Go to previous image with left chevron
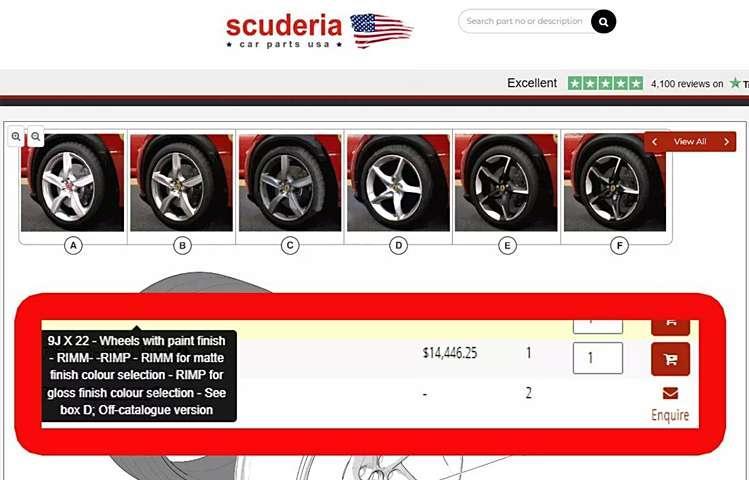 coord(654,142)
